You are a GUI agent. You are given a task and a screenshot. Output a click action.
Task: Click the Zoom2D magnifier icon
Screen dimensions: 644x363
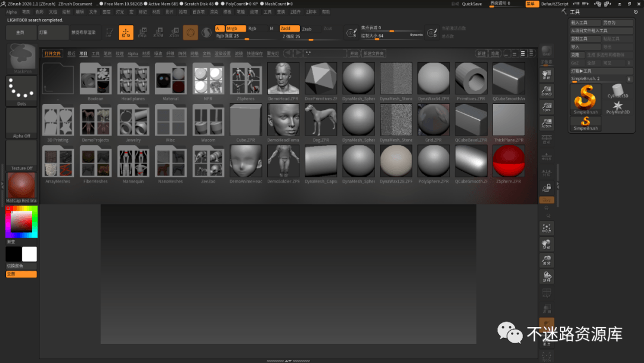tap(546, 90)
